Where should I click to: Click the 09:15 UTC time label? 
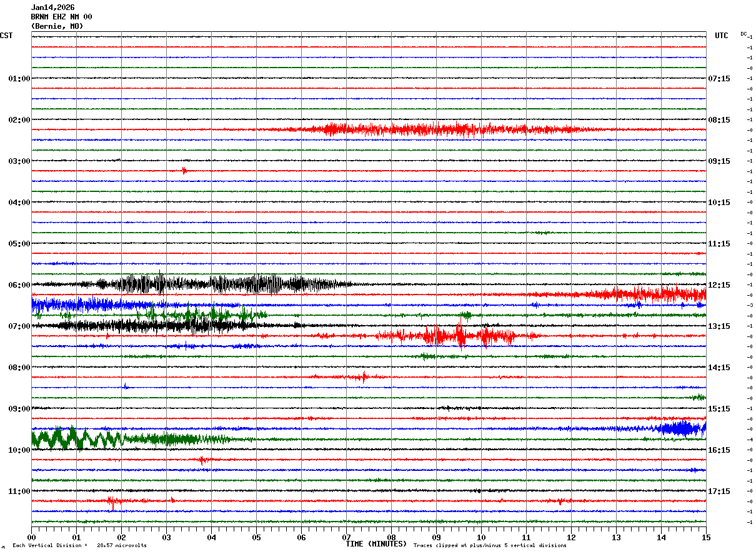click(719, 161)
